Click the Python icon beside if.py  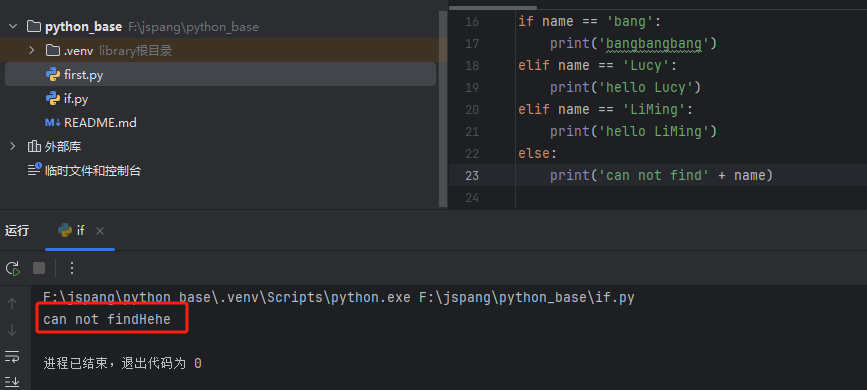pyautogui.click(x=53, y=99)
